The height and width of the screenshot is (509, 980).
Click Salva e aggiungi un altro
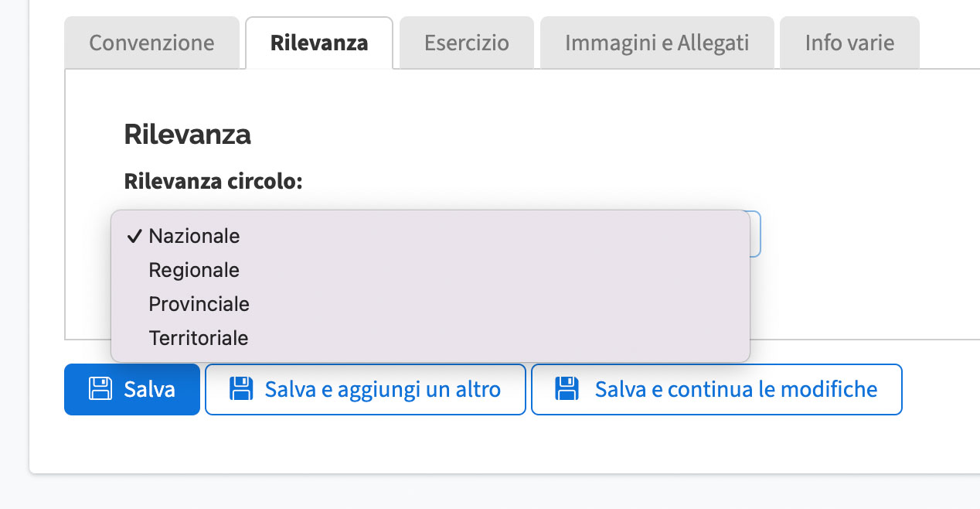[x=366, y=389]
